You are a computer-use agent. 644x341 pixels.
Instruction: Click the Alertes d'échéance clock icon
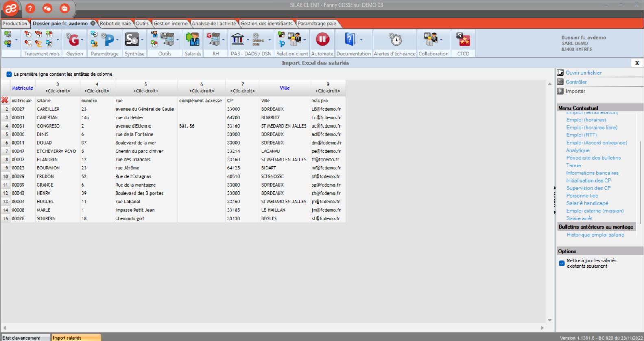395,40
